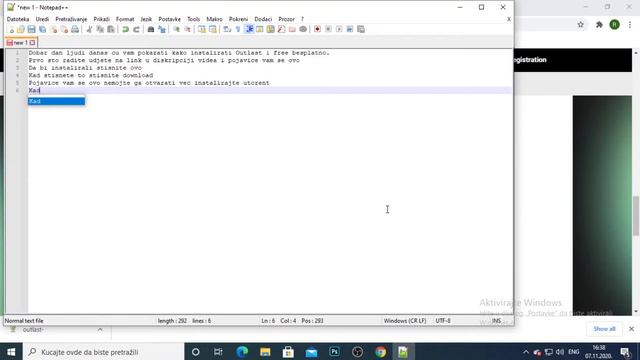Image resolution: width=640 pixels, height=360 pixels.
Task: Run macro multiple times icon
Action: 350,29
